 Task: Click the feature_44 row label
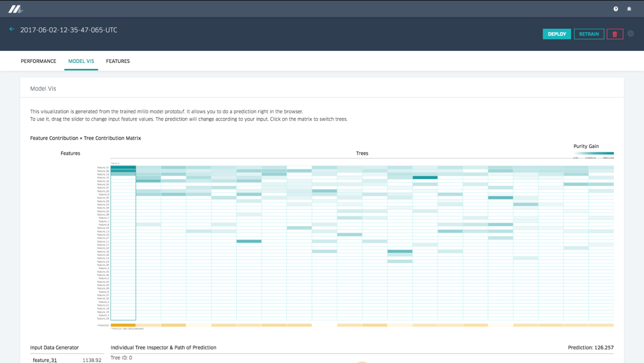(103, 228)
